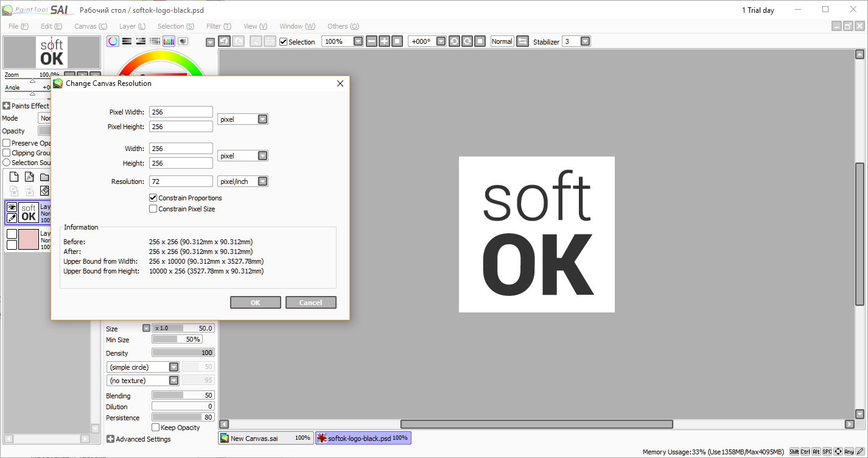Toggle the scratchpad panel icon

tap(183, 41)
